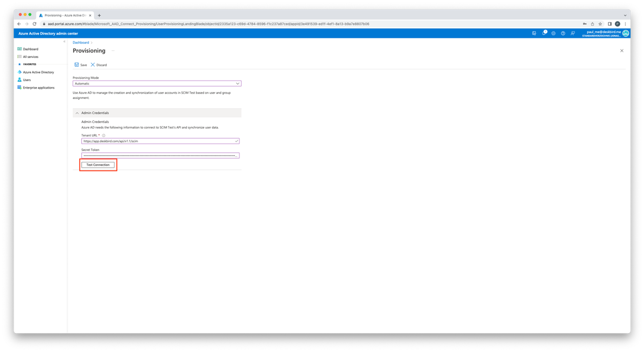Click the Test Connection button
The image size is (644, 351).
point(98,165)
